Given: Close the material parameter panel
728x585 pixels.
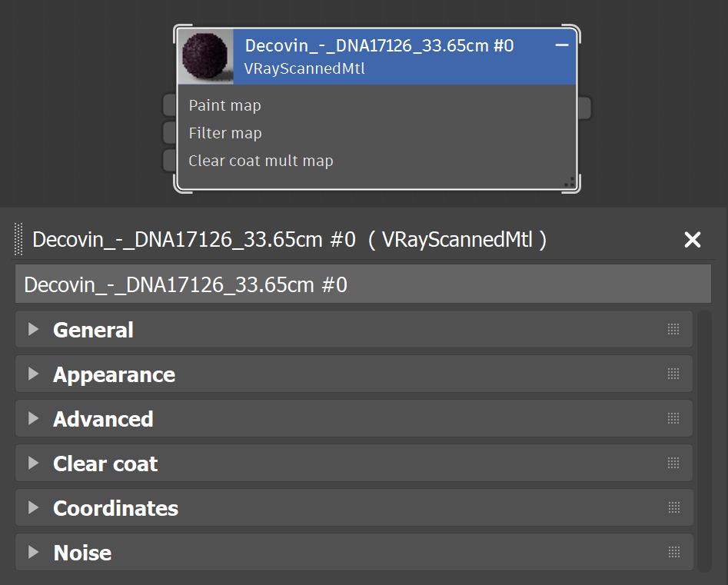Looking at the screenshot, I should click(692, 240).
